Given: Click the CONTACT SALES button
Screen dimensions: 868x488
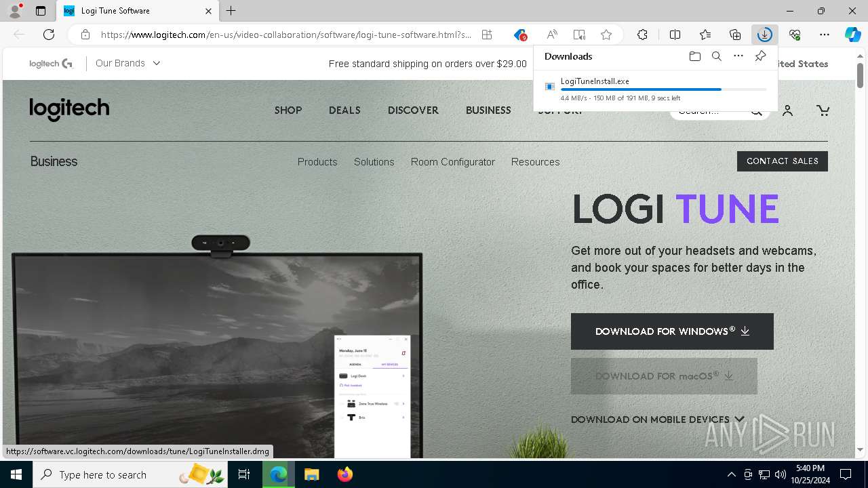Looking at the screenshot, I should click(x=783, y=161).
